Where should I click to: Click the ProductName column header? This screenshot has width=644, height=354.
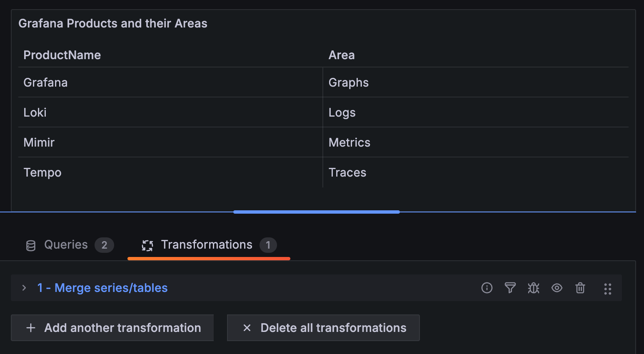point(62,55)
